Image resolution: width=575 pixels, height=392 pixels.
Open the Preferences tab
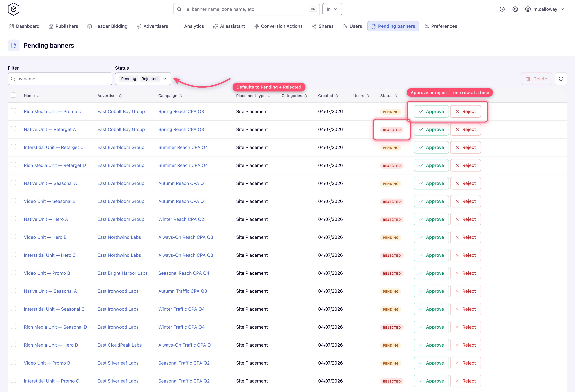point(441,26)
